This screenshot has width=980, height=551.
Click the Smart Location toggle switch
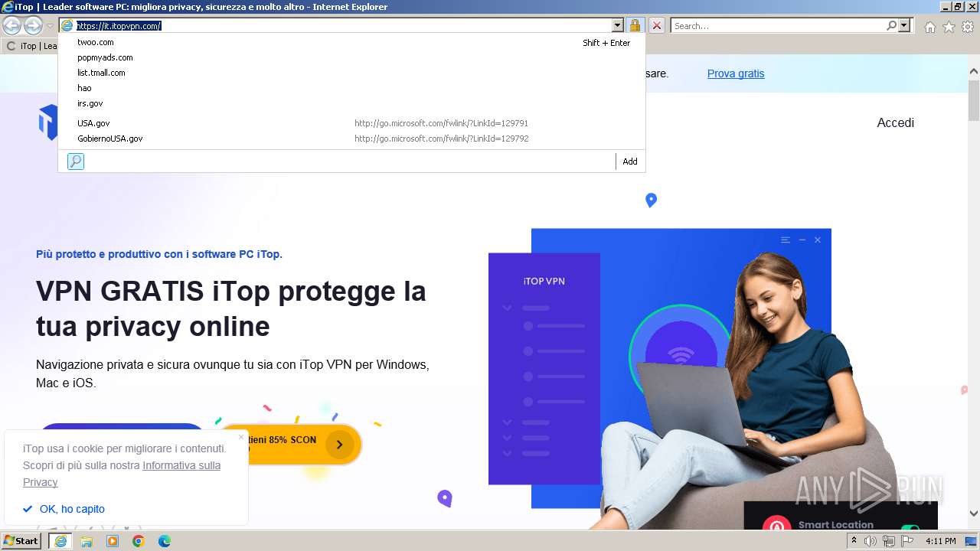[910, 528]
